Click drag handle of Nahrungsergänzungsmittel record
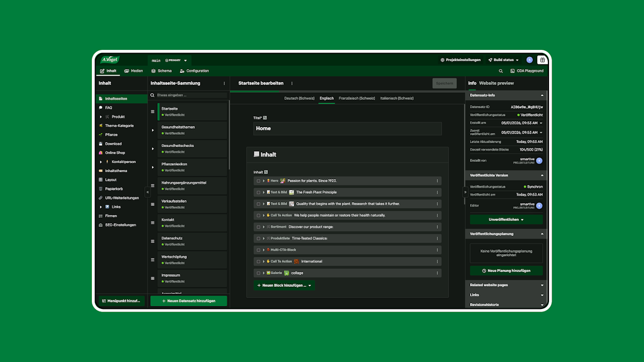The width and height of the screenshot is (644, 362). tap(152, 186)
